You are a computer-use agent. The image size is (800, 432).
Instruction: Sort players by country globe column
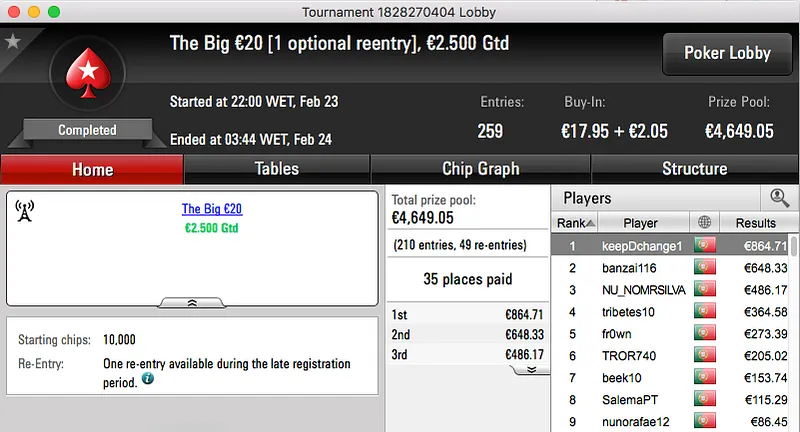point(707,222)
